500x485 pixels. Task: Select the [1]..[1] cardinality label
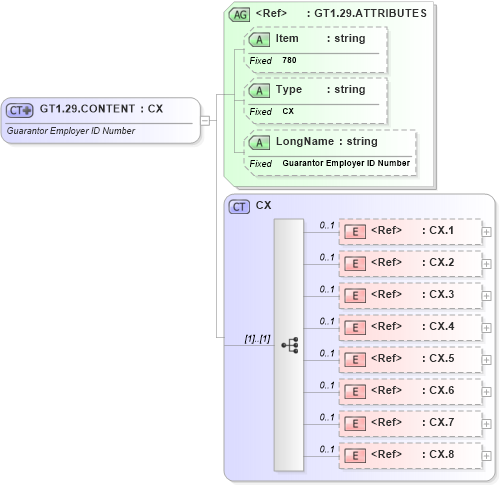click(x=257, y=339)
